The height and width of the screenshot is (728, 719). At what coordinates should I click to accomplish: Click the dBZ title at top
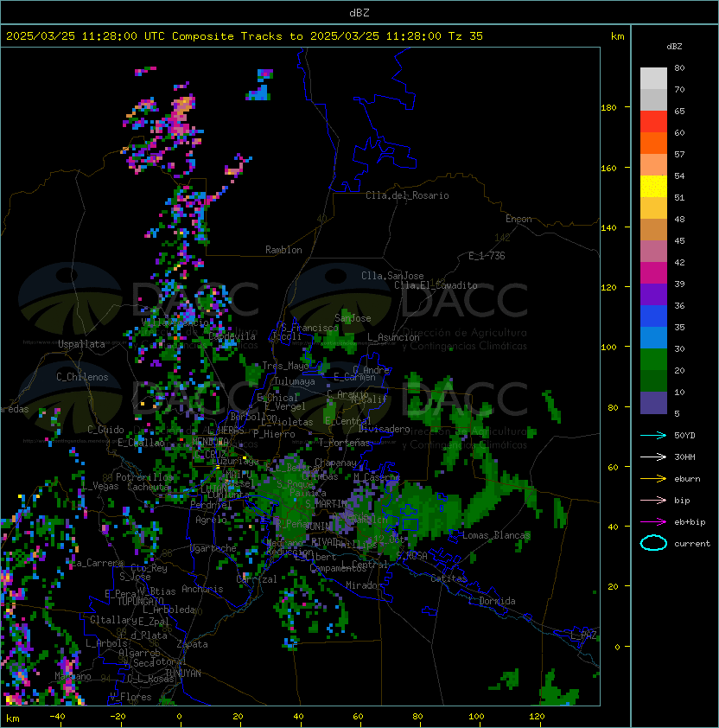coord(359,12)
